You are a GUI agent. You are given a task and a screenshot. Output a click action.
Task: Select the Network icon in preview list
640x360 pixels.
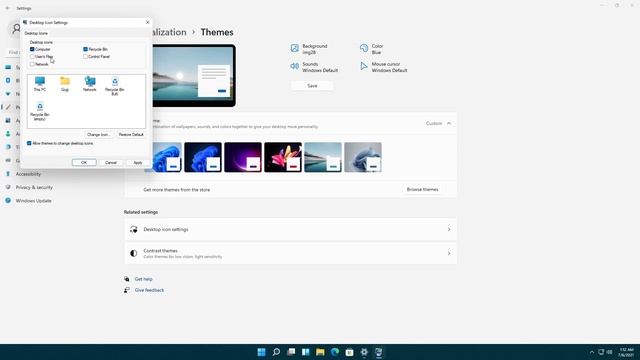(89, 84)
